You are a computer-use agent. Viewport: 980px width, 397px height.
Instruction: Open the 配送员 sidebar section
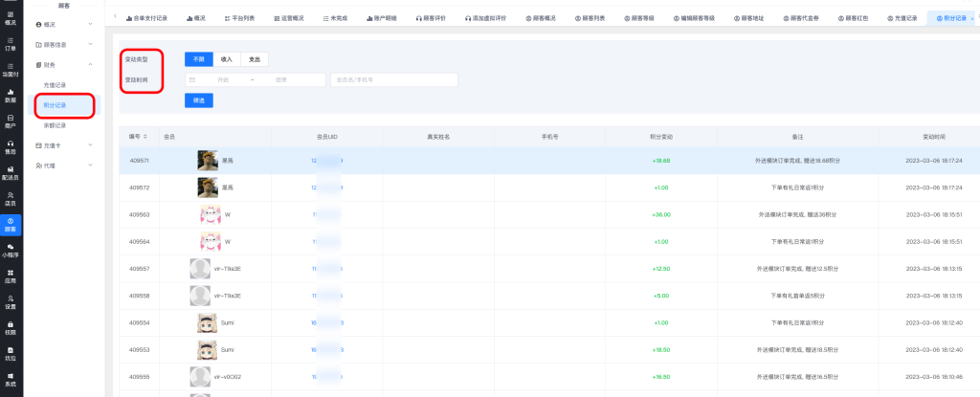pyautogui.click(x=11, y=173)
